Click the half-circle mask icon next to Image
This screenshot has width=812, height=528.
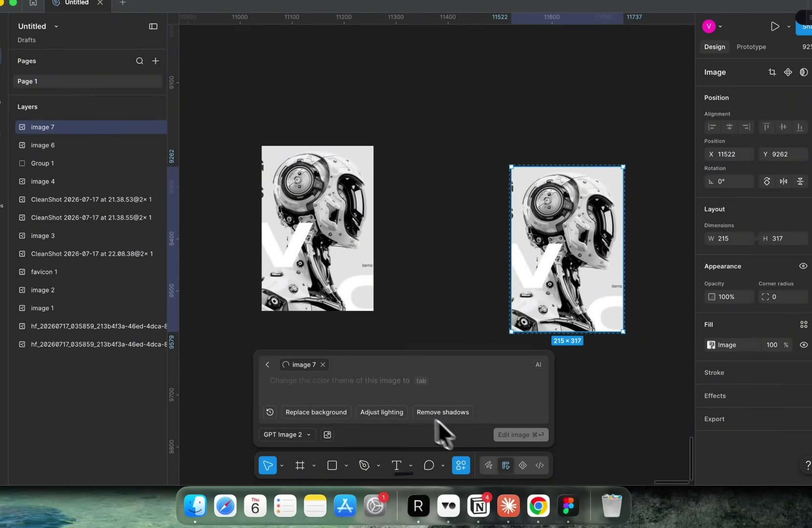click(x=804, y=72)
